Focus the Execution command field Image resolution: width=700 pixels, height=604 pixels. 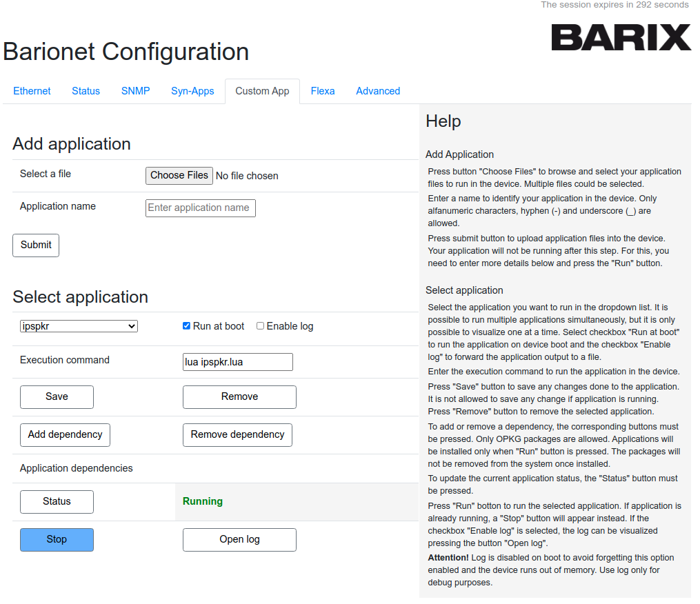pos(237,362)
